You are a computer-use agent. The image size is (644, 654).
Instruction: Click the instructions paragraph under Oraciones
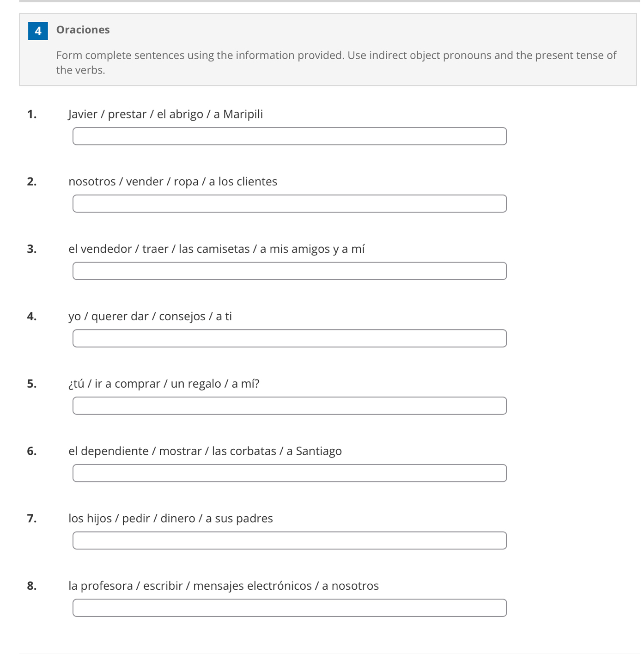pyautogui.click(x=336, y=62)
